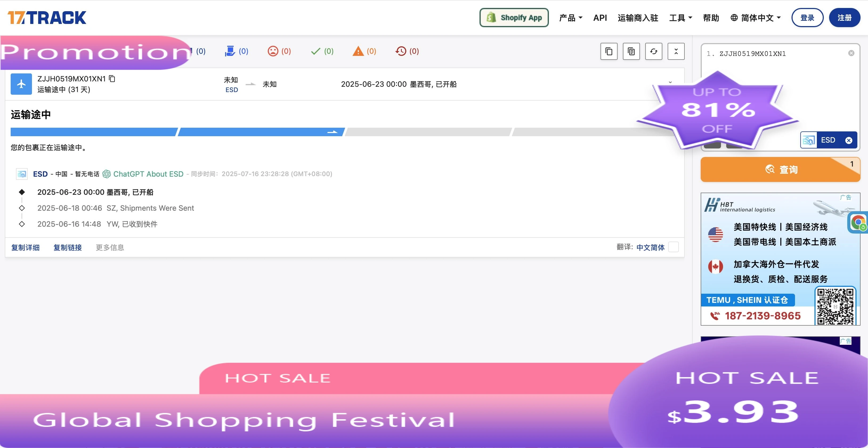Remove the ESD carrier tag
Viewport: 868px width, 448px height.
click(x=849, y=140)
